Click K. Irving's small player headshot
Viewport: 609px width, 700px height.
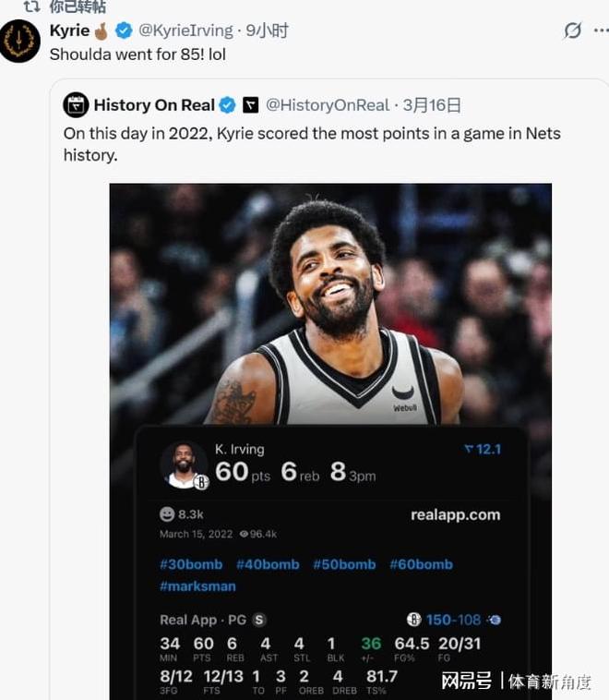click(x=183, y=465)
